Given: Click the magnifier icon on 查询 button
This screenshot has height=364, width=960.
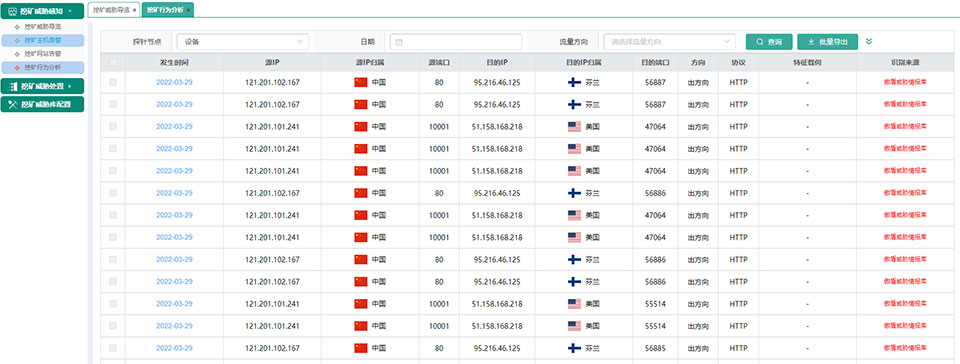Looking at the screenshot, I should [759, 42].
